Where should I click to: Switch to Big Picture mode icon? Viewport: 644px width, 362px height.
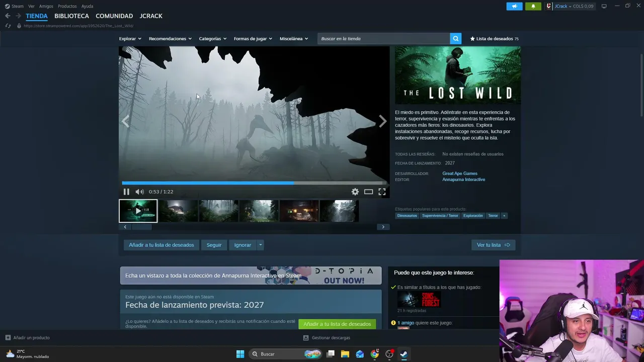(x=604, y=6)
